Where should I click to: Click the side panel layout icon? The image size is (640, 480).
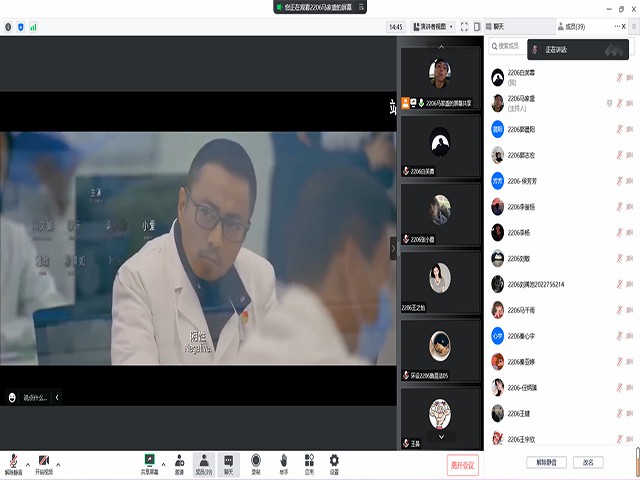tap(477, 27)
